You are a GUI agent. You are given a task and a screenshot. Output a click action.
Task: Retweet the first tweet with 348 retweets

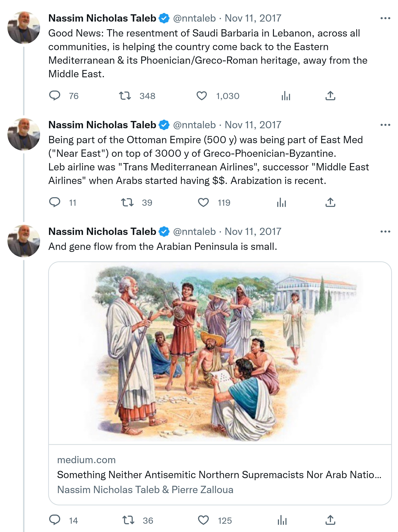click(x=125, y=96)
